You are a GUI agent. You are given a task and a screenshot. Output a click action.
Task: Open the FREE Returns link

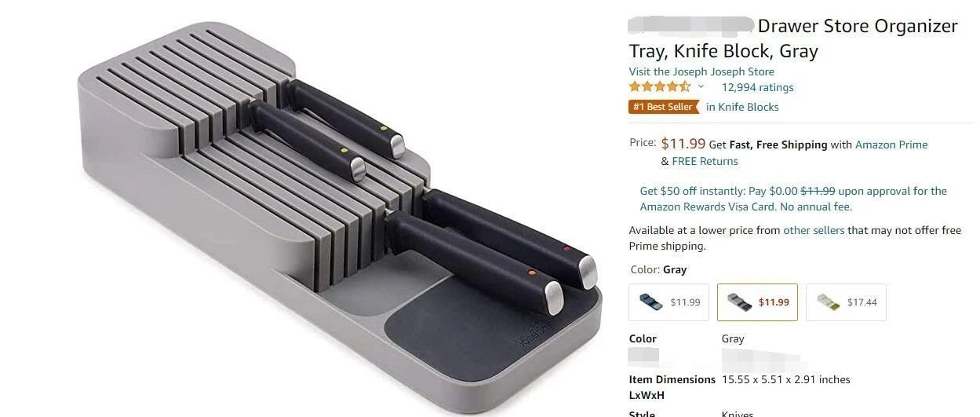[x=705, y=161]
